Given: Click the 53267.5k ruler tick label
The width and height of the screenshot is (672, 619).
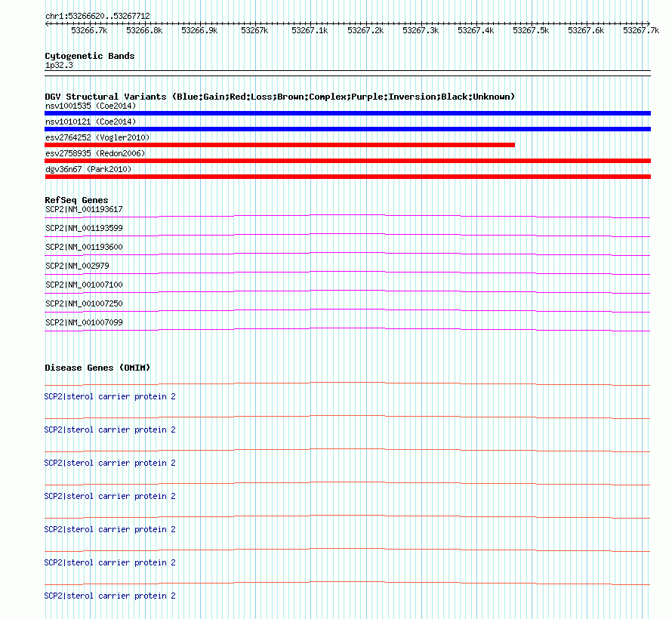Looking at the screenshot, I should pos(531,30).
